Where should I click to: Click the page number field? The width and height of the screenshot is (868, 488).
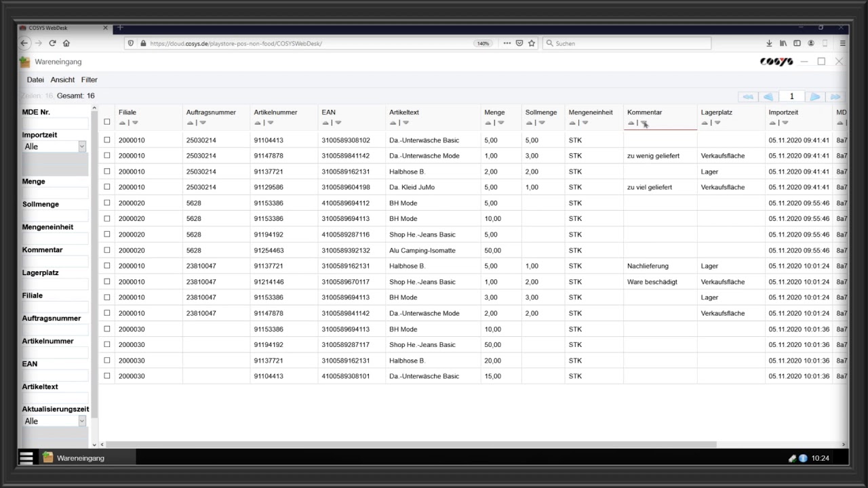point(792,96)
